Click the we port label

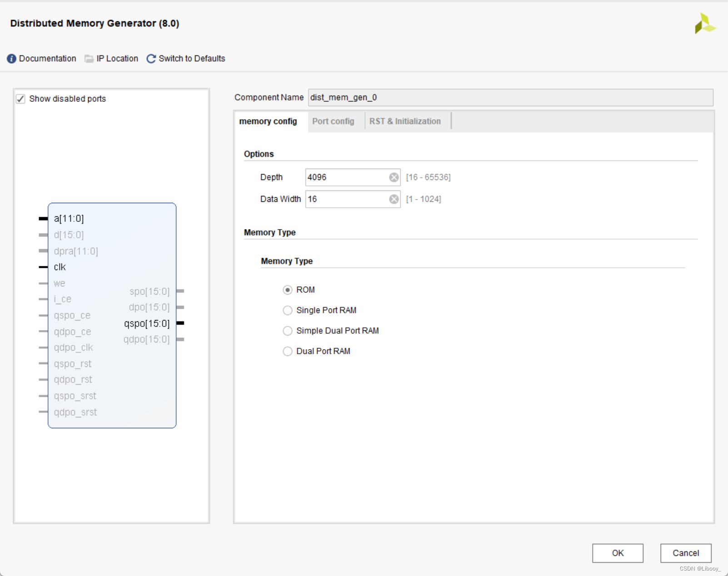pyautogui.click(x=59, y=283)
